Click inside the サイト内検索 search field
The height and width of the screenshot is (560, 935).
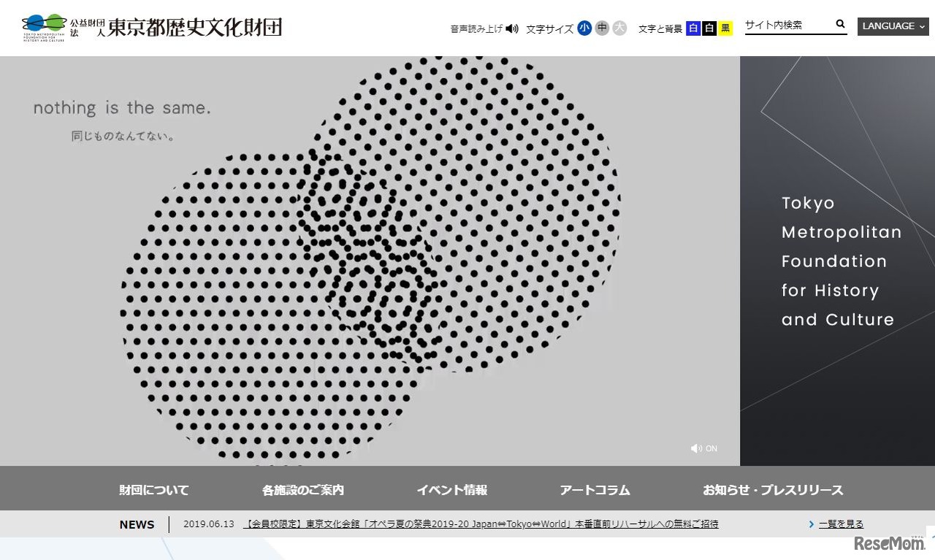point(785,24)
